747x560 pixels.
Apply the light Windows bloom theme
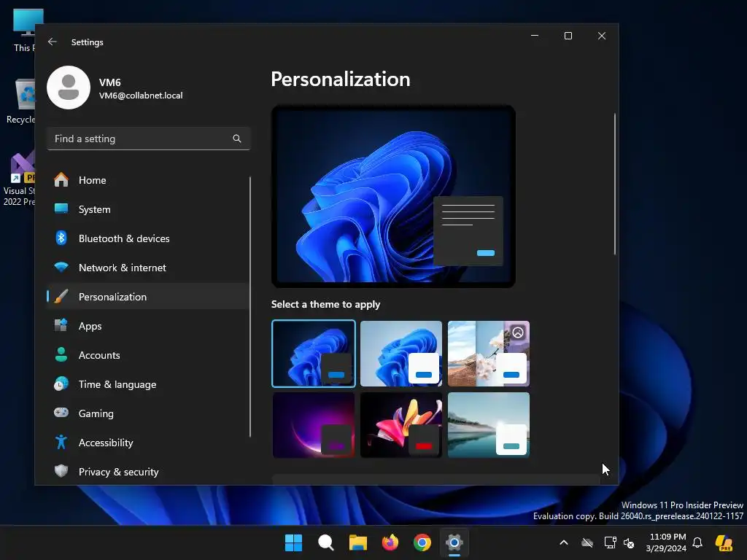[401, 354]
